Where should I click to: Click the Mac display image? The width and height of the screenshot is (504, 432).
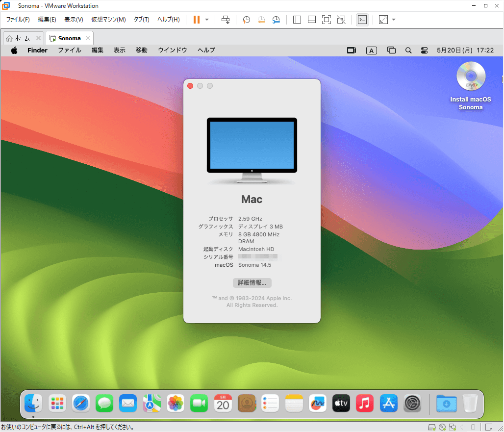(252, 151)
